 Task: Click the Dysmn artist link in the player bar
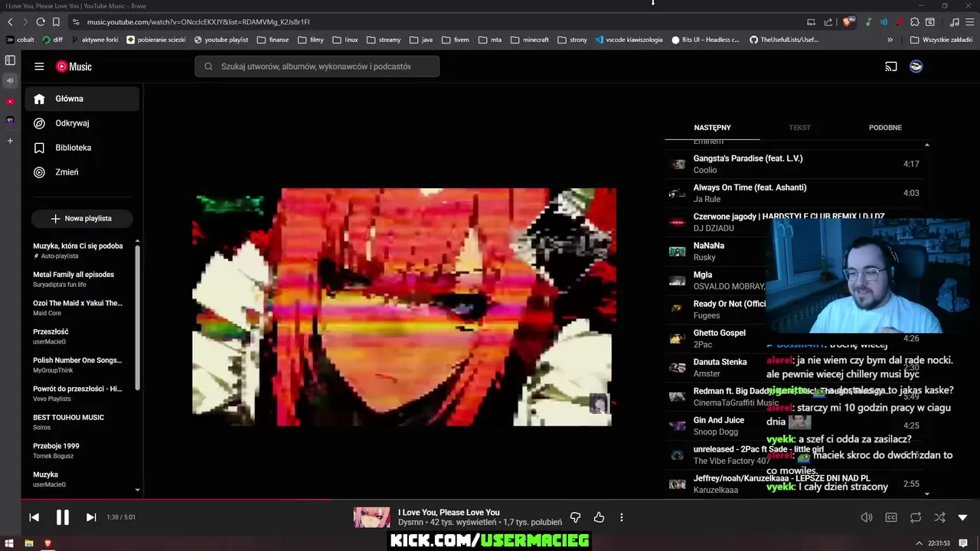[410, 523]
